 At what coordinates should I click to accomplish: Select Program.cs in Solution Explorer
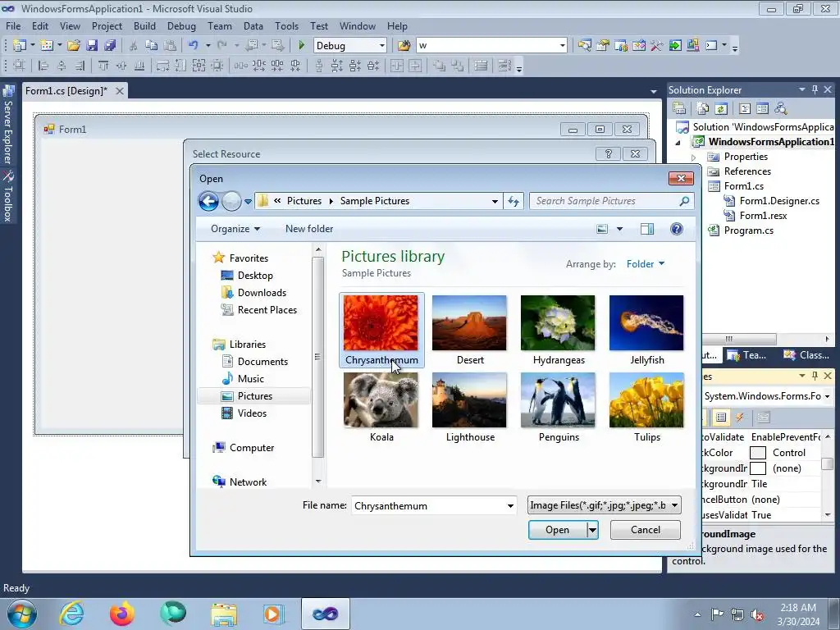[748, 231]
